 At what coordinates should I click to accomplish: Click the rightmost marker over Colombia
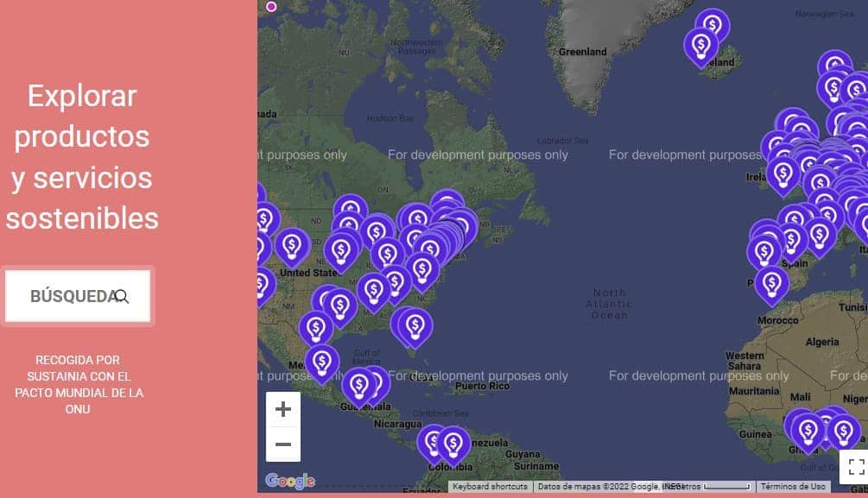point(453,443)
